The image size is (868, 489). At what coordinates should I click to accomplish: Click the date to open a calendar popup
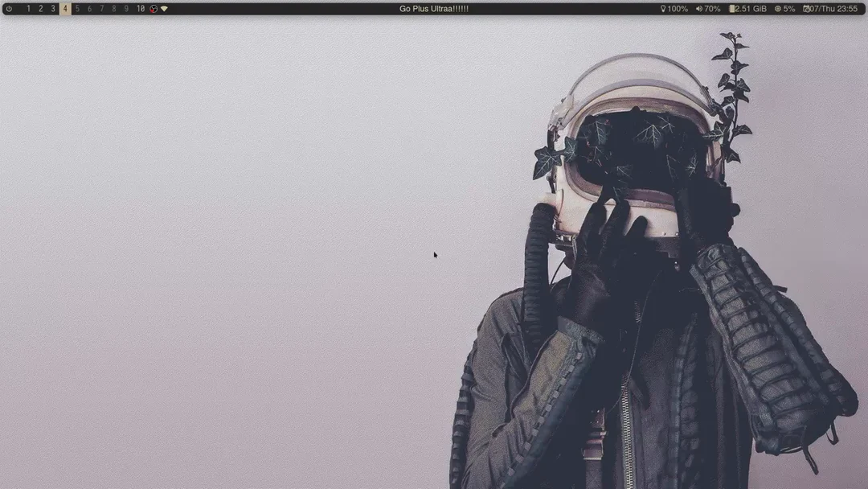[824, 8]
